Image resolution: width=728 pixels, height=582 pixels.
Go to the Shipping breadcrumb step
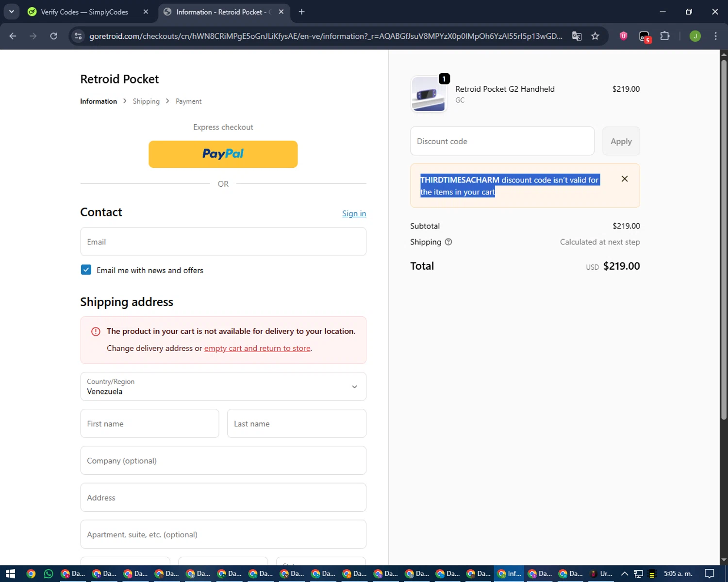click(x=146, y=101)
